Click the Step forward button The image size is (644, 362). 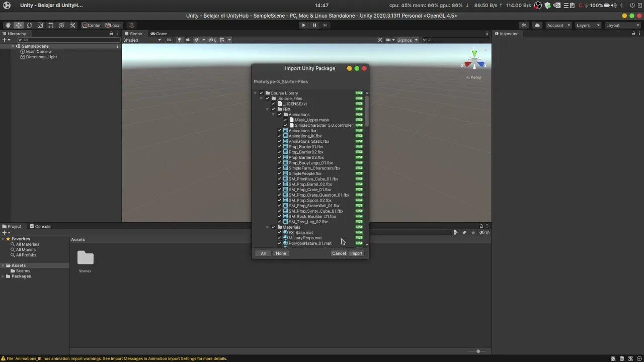(x=325, y=25)
